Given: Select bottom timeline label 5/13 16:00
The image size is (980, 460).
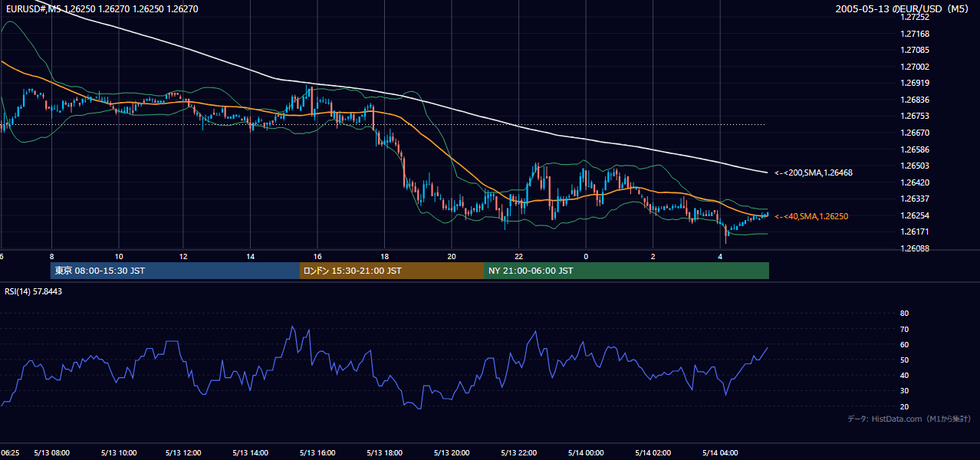Looking at the screenshot, I should [x=317, y=453].
